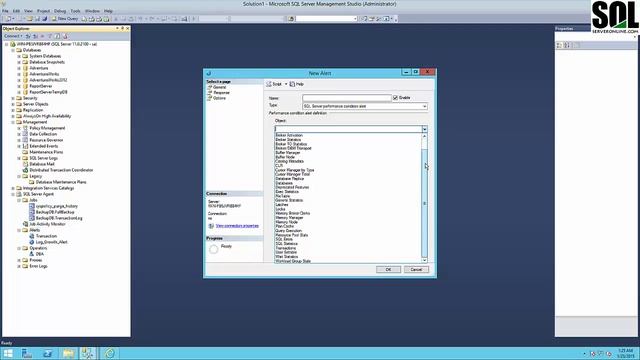Click the Database Mail icon

click(x=25, y=164)
